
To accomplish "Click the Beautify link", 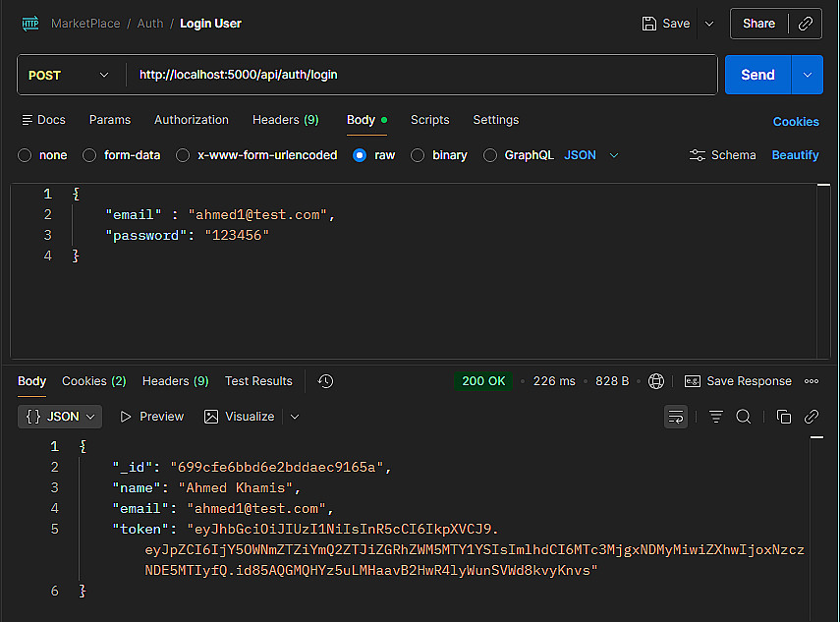I will (x=795, y=155).
